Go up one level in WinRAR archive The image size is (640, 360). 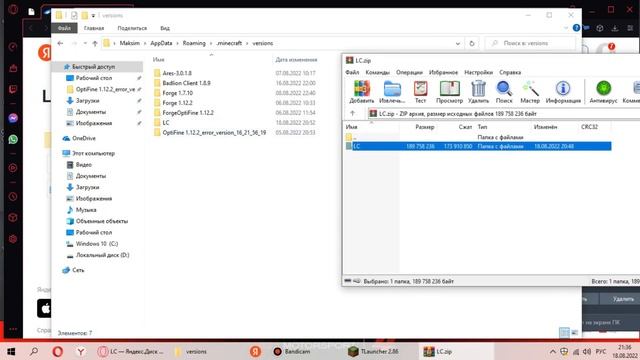click(353, 113)
